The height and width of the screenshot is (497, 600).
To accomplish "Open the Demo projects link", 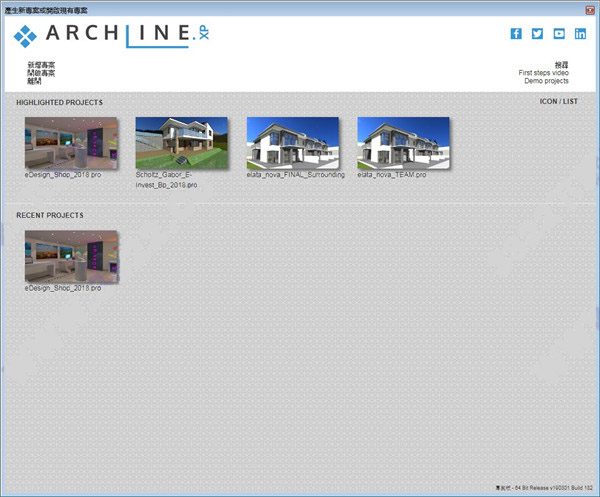I will (x=546, y=81).
